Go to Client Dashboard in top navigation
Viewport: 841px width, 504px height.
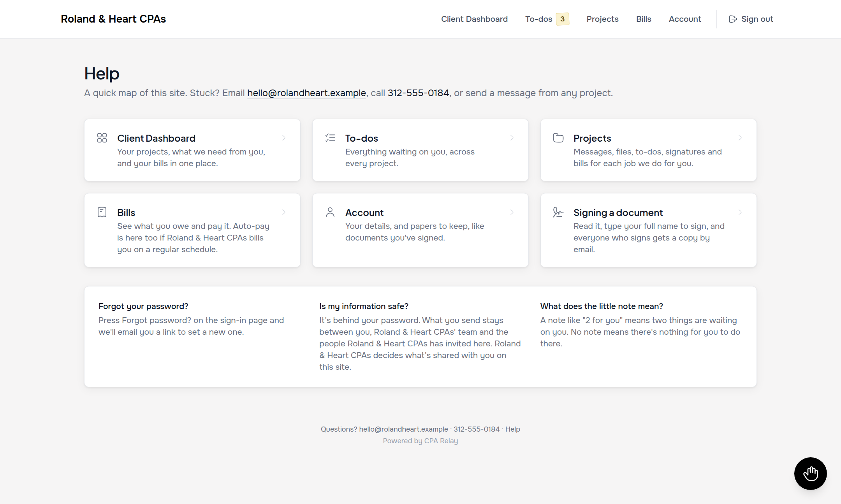point(474,19)
